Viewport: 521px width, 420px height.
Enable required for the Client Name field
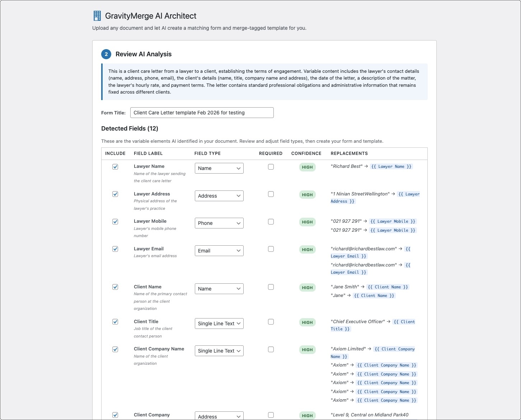point(271,287)
